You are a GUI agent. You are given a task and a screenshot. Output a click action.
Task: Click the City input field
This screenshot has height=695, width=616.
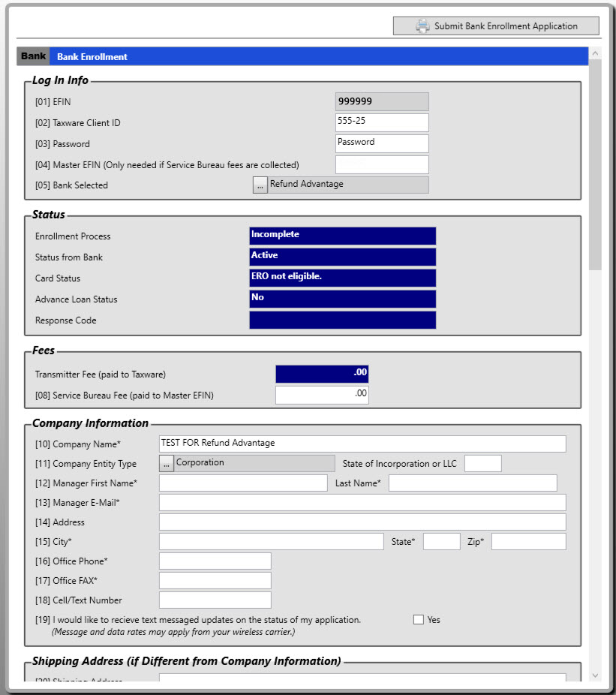271,542
